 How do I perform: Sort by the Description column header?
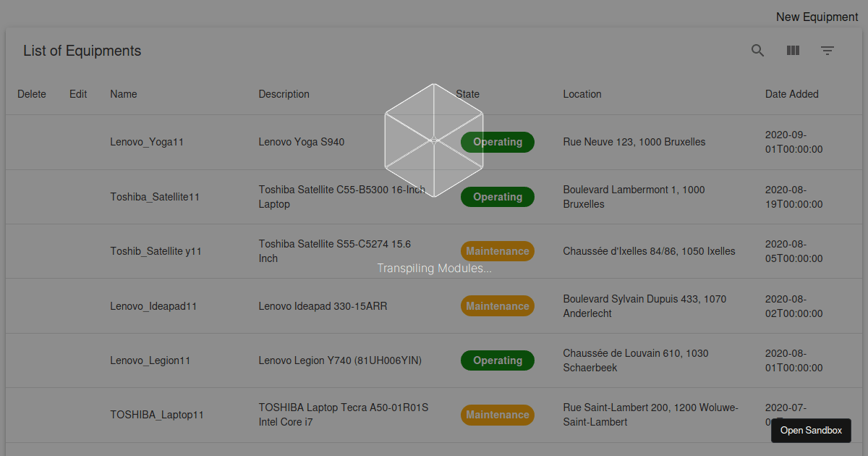(x=284, y=94)
